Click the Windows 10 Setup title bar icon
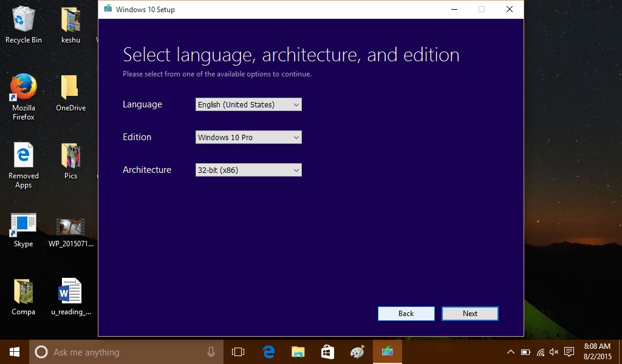 point(108,9)
